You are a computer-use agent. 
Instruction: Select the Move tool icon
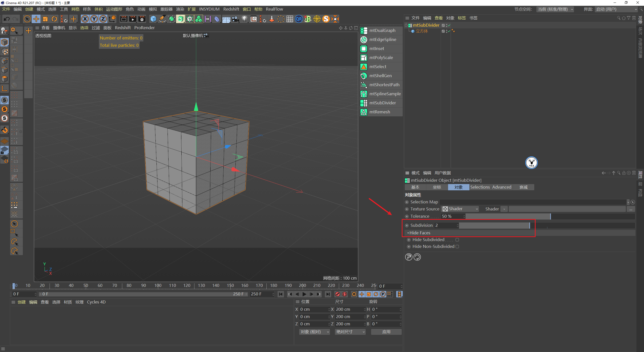(x=36, y=19)
